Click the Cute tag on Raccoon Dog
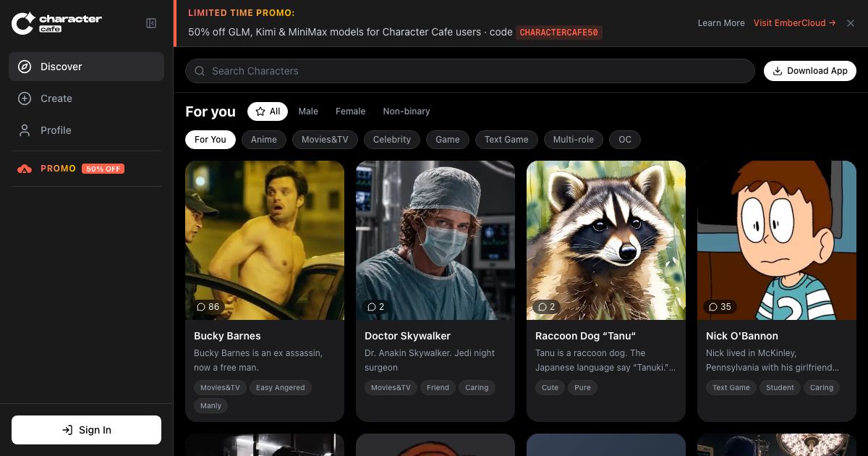The height and width of the screenshot is (456, 868). click(550, 388)
